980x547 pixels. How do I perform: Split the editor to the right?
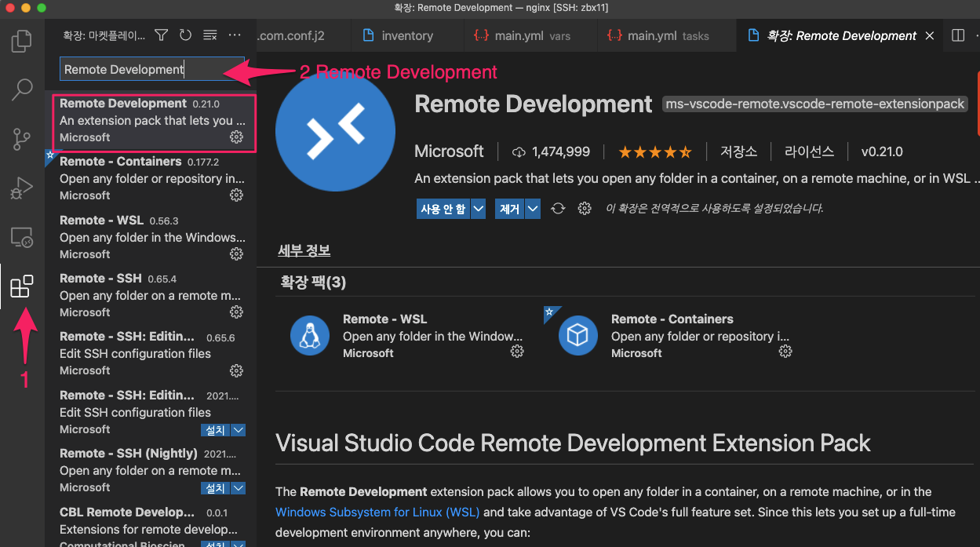(x=958, y=35)
